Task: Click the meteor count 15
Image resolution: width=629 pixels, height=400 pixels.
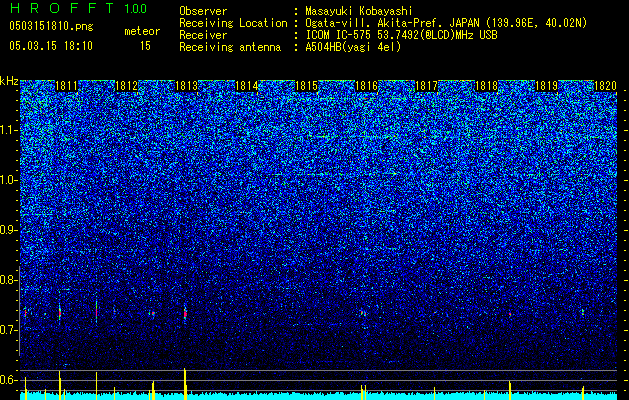Action: coord(145,46)
